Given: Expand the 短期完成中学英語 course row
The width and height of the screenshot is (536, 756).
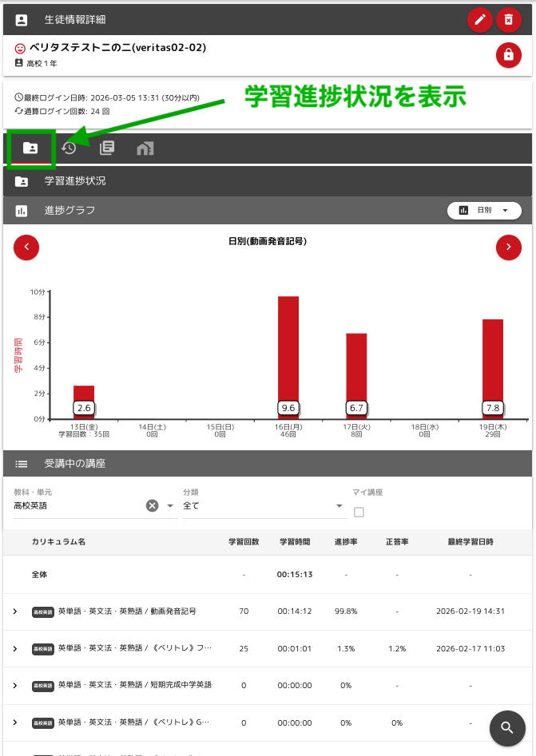Looking at the screenshot, I should [x=15, y=685].
